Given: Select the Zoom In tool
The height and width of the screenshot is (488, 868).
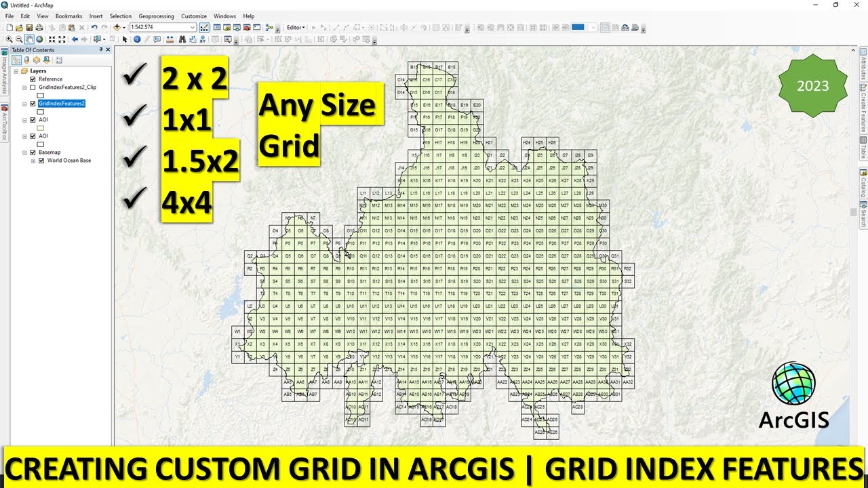Looking at the screenshot, I should (9, 39).
